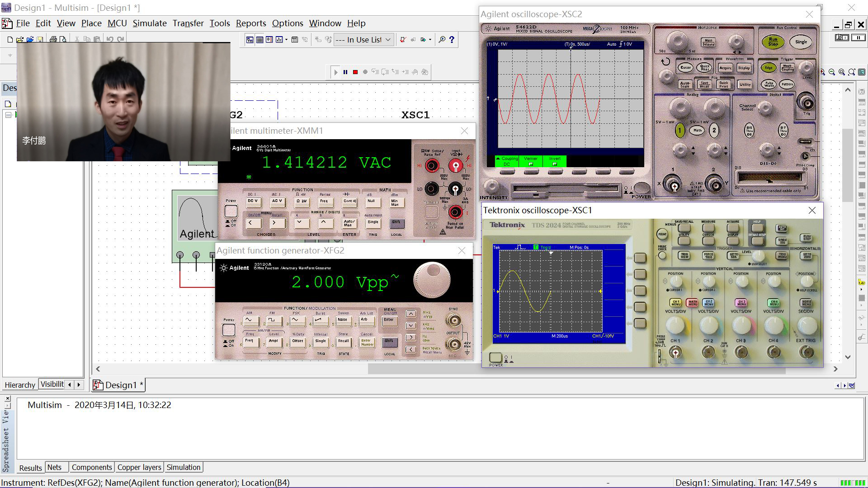Click the Postprocessor toolbar icon

tap(295, 40)
